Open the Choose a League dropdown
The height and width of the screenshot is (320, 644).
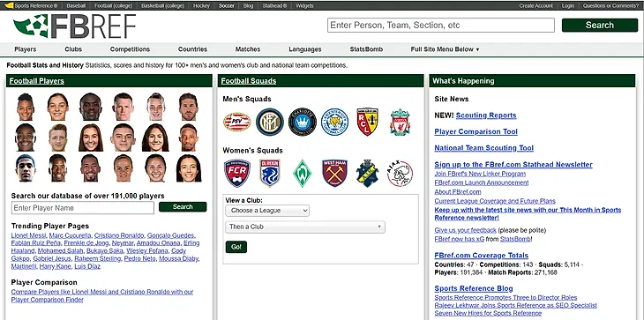click(267, 211)
